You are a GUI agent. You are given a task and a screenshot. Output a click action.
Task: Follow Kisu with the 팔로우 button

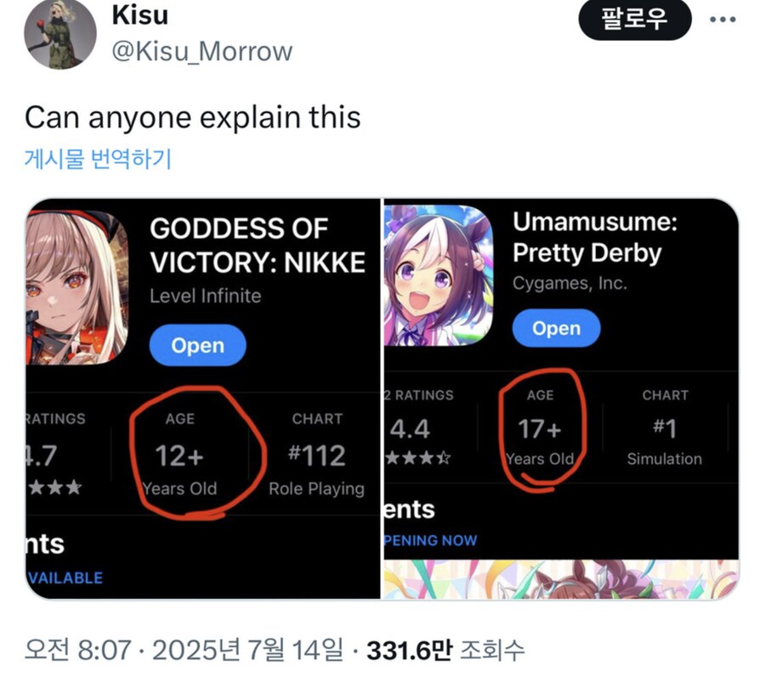click(635, 20)
